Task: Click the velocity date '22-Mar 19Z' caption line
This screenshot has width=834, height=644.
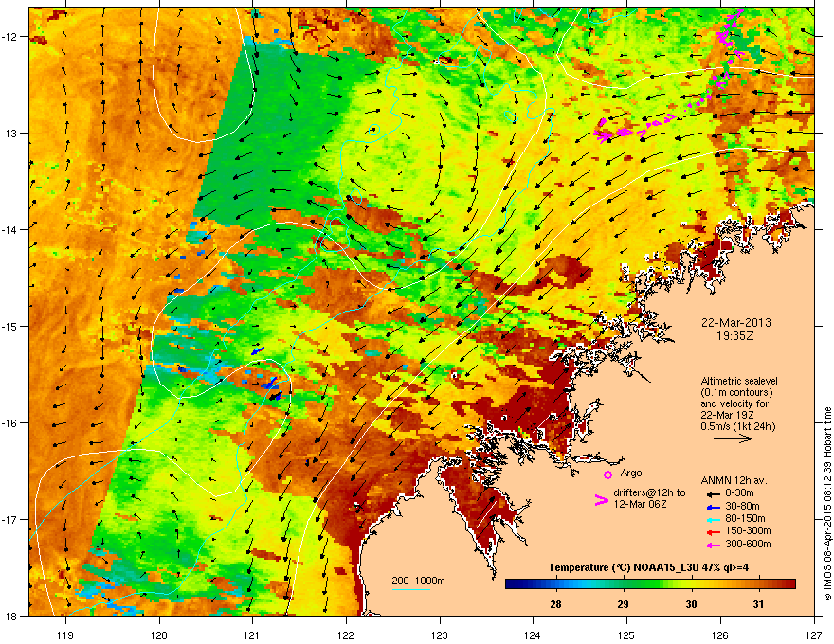Action: (x=726, y=416)
